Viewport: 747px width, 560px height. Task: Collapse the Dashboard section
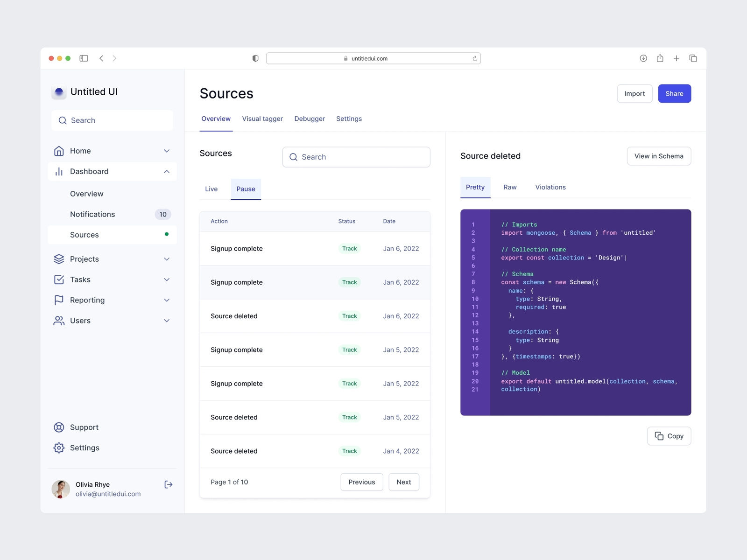[167, 171]
